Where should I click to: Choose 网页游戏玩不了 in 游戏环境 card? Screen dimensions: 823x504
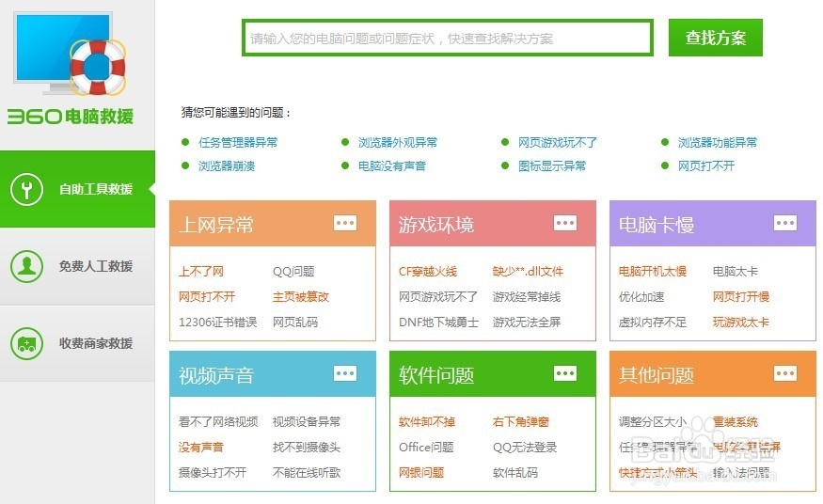pos(438,297)
